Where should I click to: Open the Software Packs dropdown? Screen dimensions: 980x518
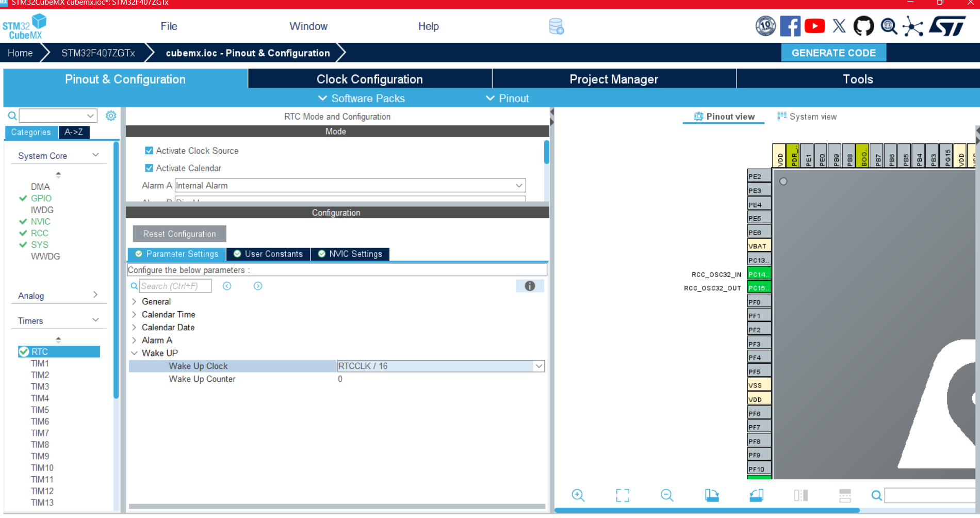[x=361, y=99]
